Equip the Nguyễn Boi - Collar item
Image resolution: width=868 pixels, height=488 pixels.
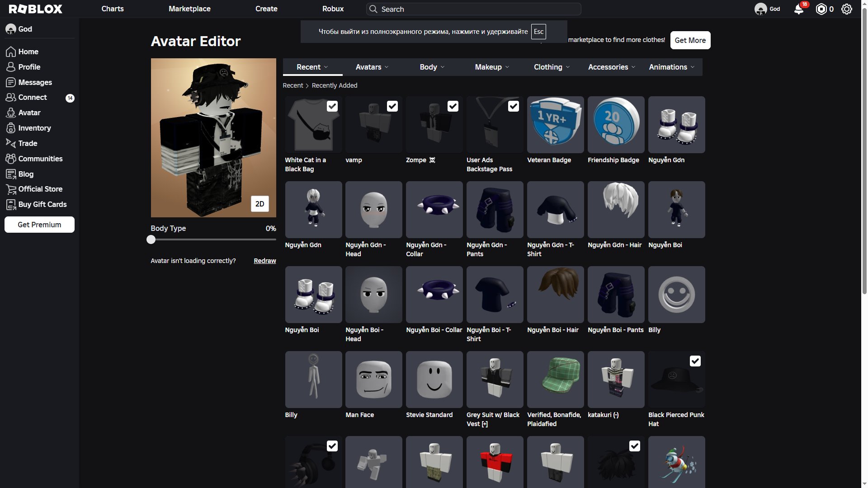[434, 295]
